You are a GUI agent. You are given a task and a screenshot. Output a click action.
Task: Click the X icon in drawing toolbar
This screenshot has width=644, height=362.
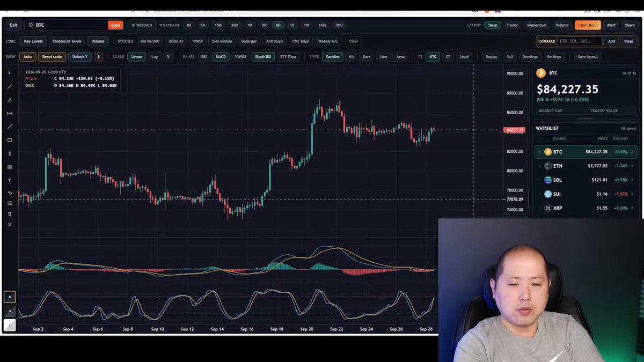pos(10,224)
